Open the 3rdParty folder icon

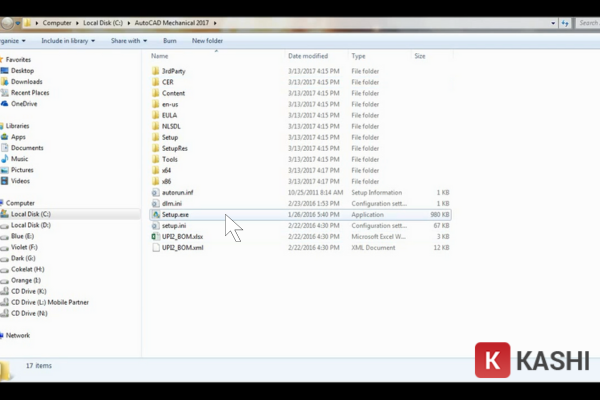click(x=155, y=71)
